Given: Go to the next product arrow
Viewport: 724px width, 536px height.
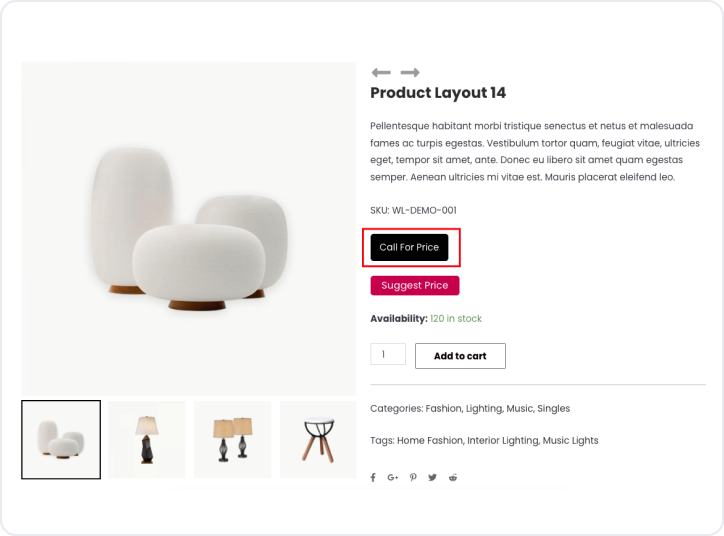Looking at the screenshot, I should coord(410,73).
